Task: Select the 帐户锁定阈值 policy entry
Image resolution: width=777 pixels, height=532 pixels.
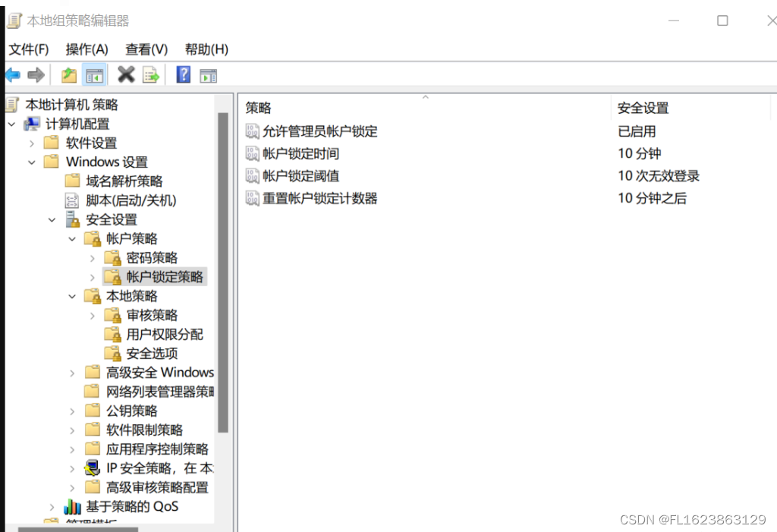Action: (300, 176)
